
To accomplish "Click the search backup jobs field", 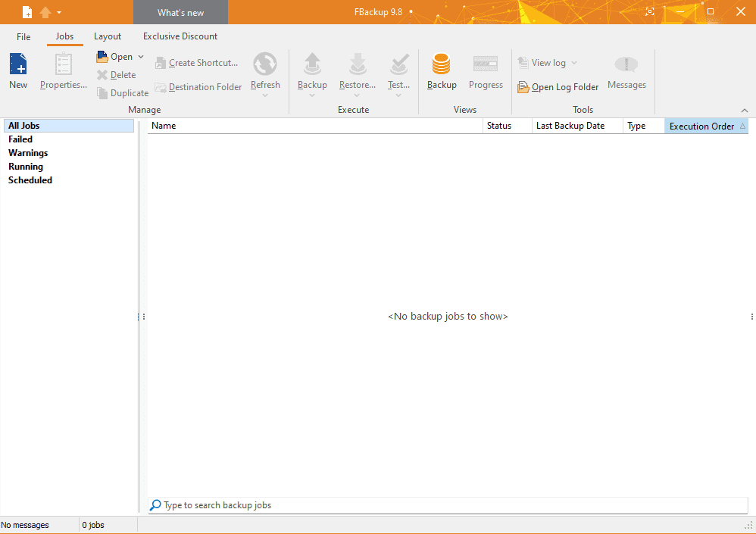I will [x=448, y=505].
